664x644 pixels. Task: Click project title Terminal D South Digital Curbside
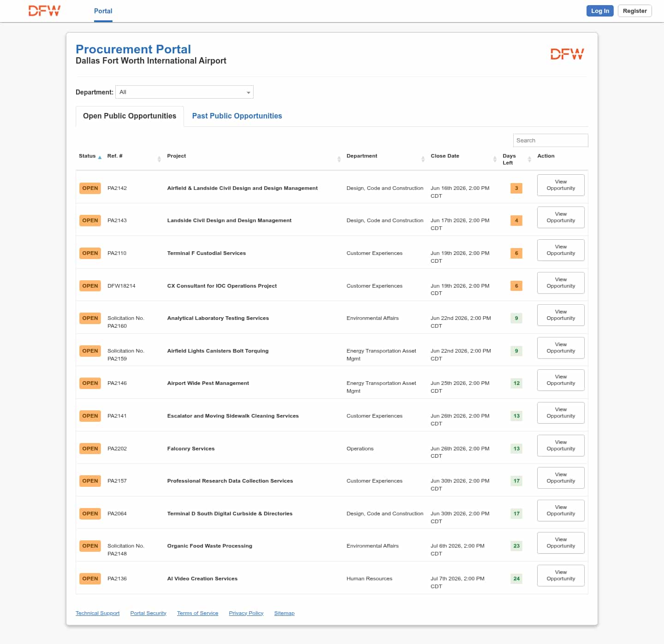click(x=230, y=514)
